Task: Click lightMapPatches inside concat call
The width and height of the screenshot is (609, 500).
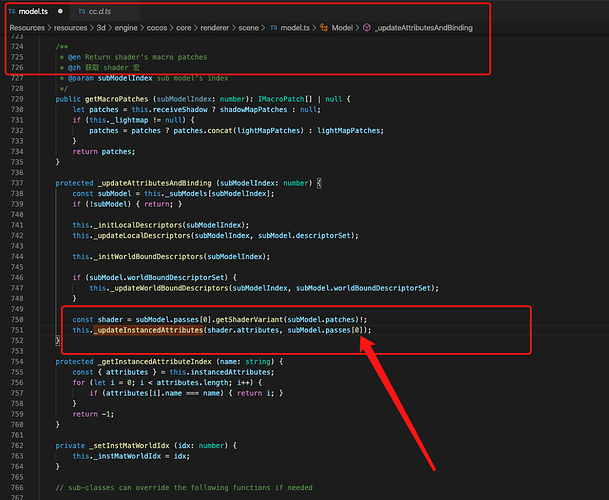Action: click(x=269, y=131)
